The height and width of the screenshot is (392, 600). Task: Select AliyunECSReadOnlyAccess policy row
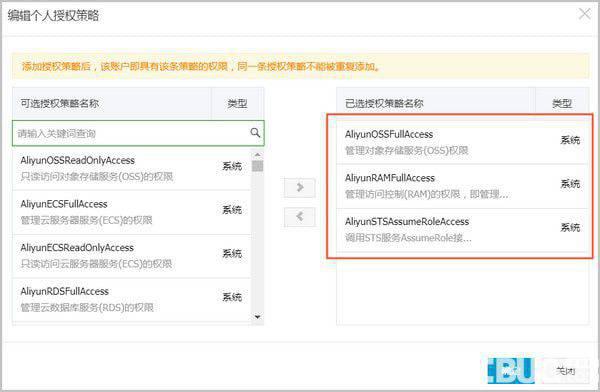(132, 256)
